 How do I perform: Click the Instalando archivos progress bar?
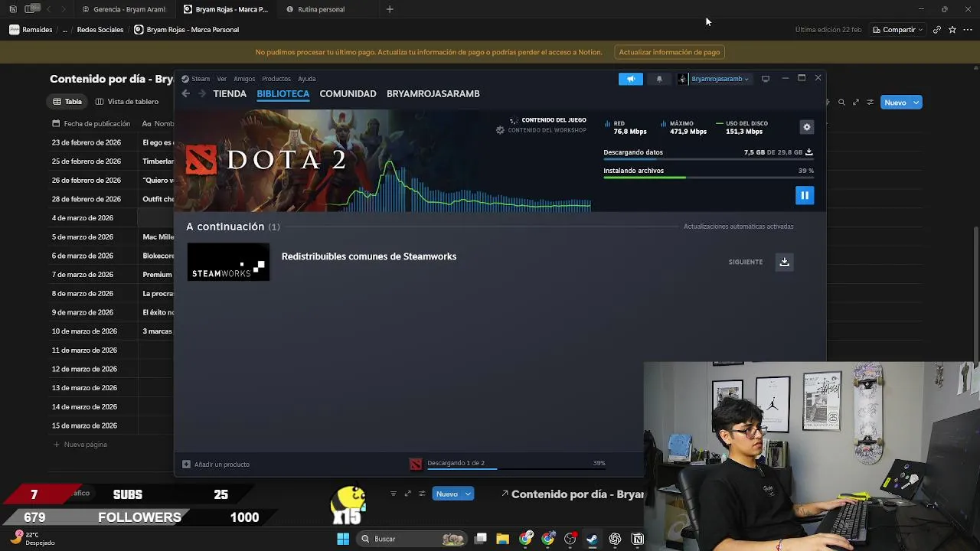[x=708, y=178]
